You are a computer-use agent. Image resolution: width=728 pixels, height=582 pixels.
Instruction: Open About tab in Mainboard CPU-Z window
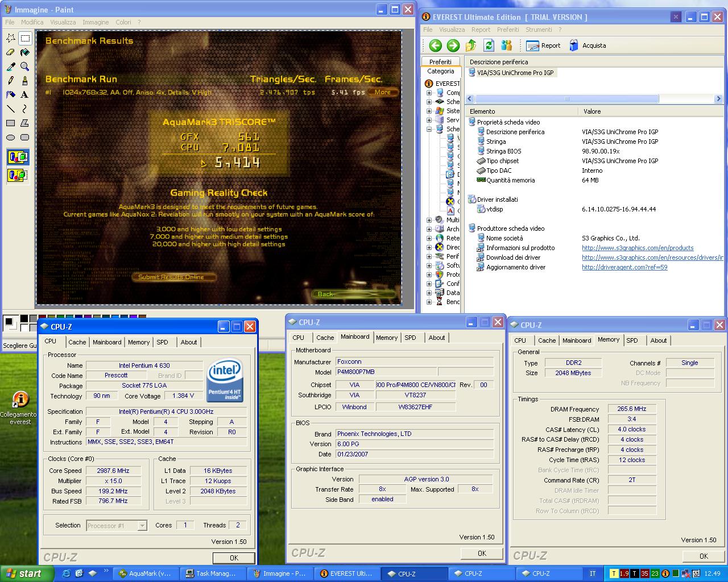click(437, 338)
